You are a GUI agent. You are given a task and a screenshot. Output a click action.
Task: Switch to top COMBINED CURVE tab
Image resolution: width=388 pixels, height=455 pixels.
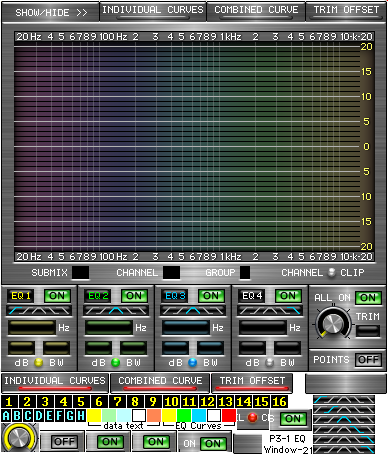tap(256, 11)
